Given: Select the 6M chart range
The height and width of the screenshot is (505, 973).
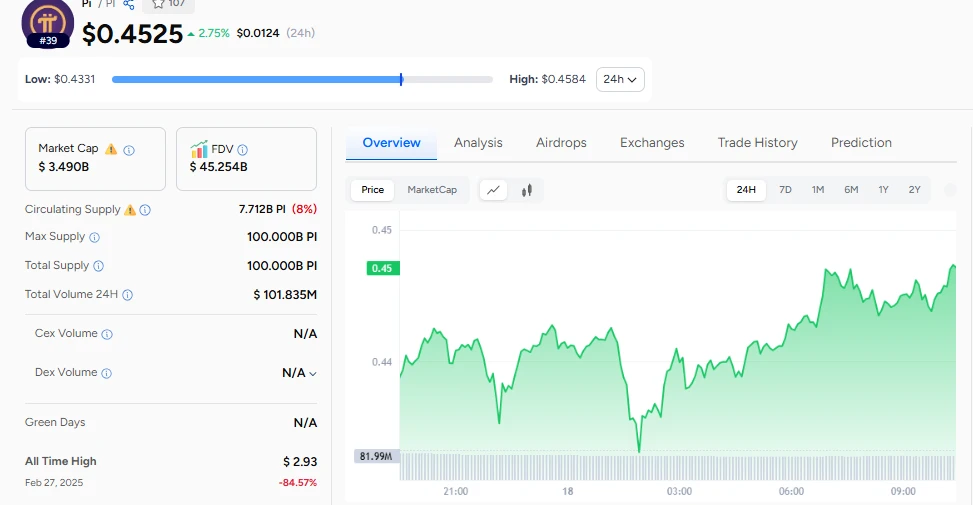Looking at the screenshot, I should (x=851, y=190).
